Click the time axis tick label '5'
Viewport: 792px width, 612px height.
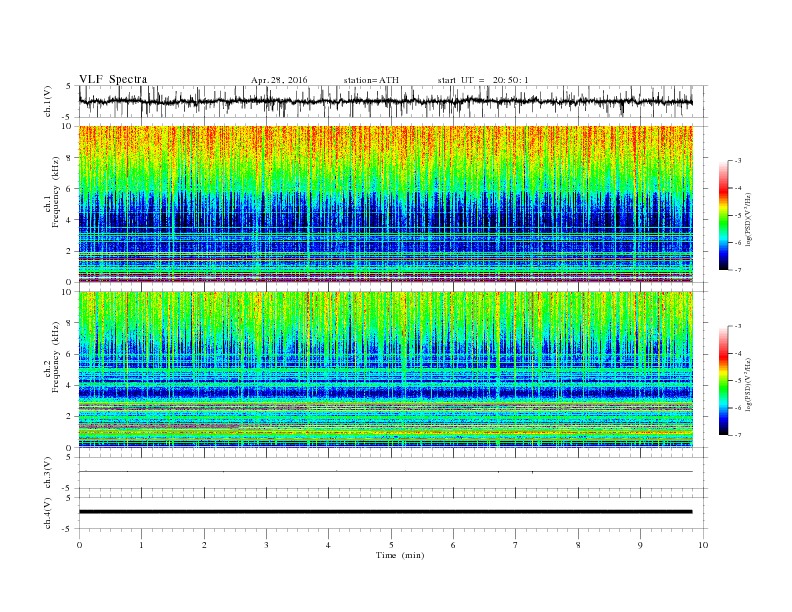391,545
